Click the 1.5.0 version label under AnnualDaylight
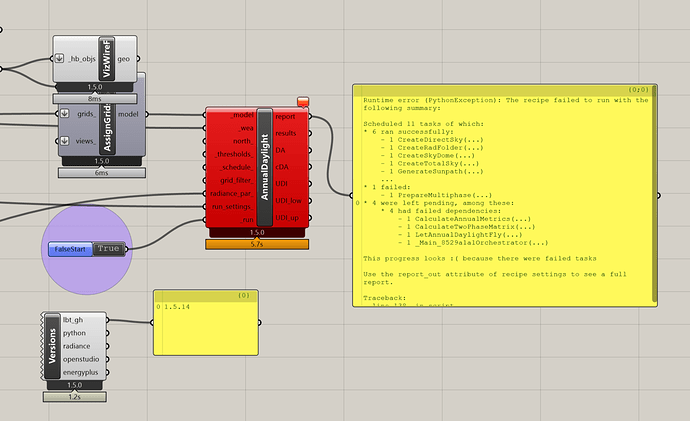Screen dimensions: 690x421 pyautogui.click(x=257, y=232)
